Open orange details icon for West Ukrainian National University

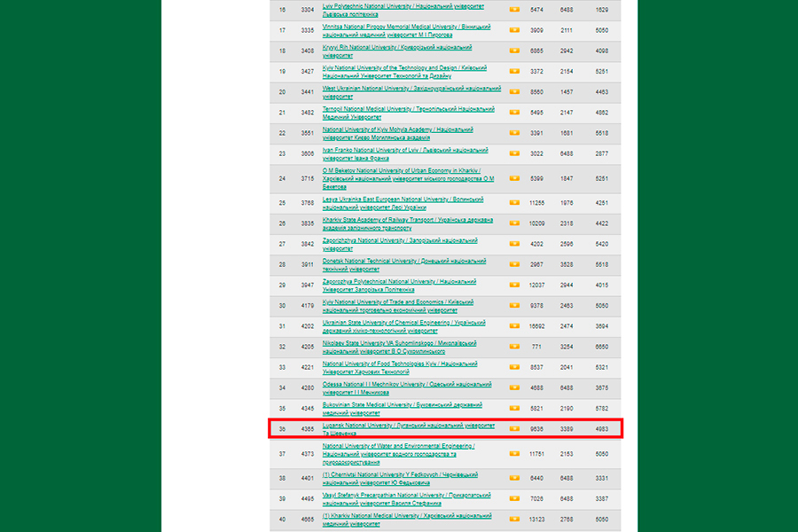pos(514,91)
